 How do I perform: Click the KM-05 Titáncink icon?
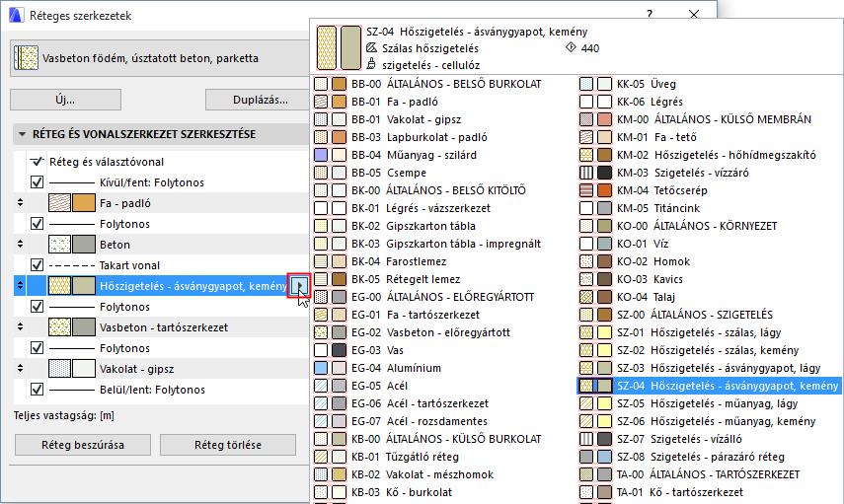[595, 208]
